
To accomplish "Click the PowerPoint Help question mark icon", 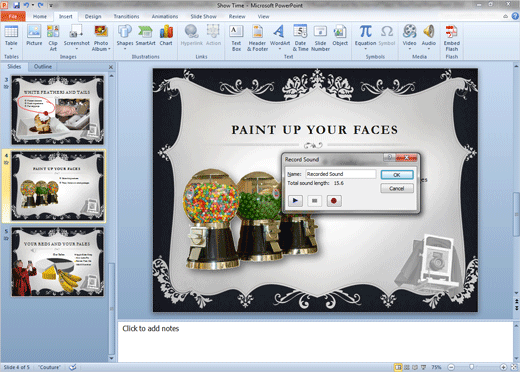I will click(515, 16).
